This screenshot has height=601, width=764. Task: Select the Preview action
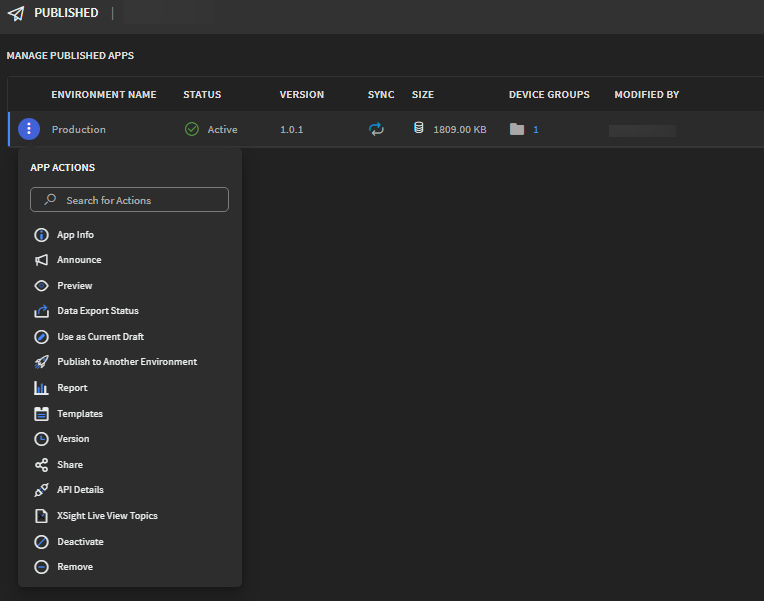click(75, 286)
